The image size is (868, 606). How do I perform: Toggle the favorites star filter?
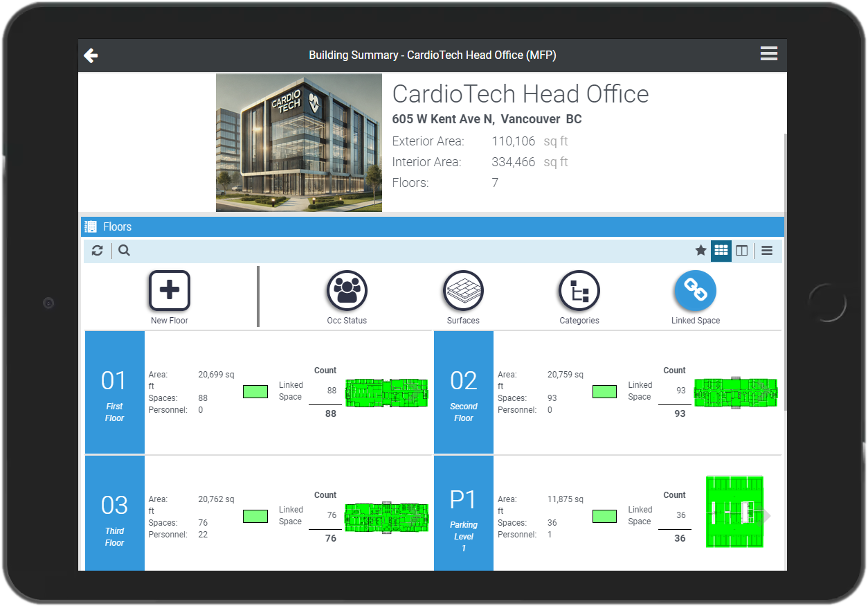(x=700, y=250)
